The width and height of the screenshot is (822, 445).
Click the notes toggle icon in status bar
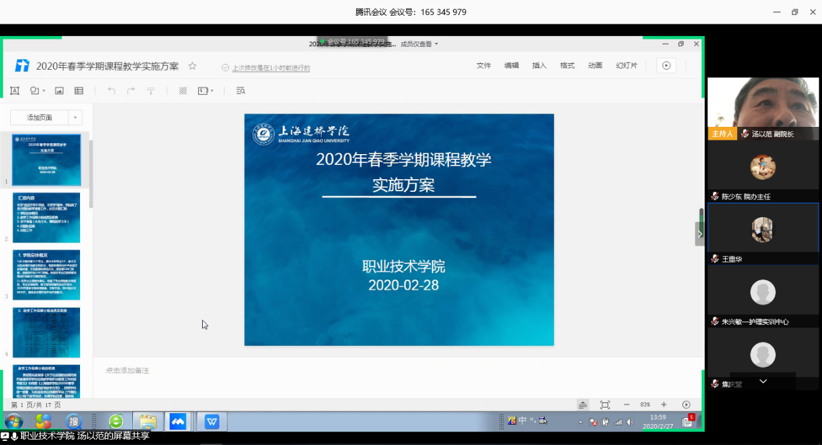(582, 405)
